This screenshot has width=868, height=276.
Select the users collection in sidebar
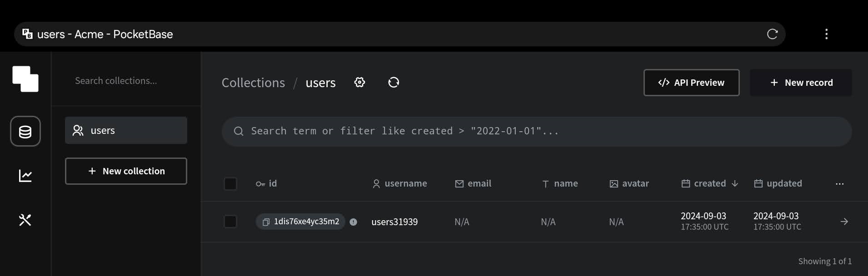click(x=126, y=130)
